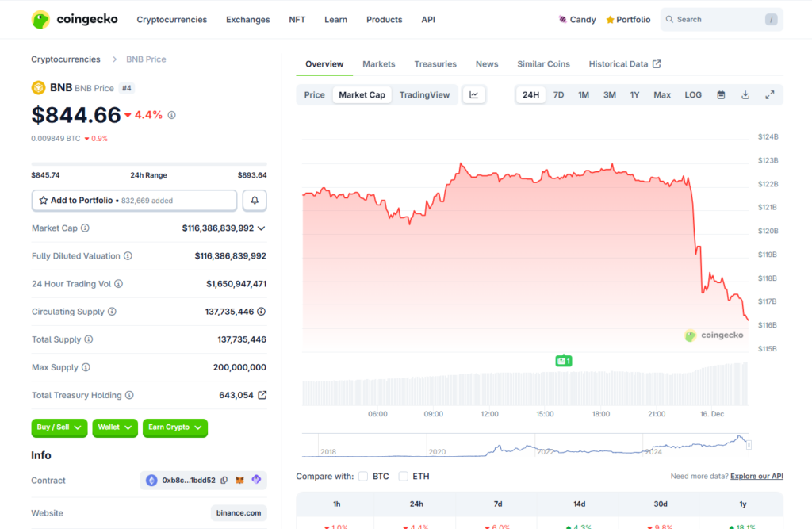Open the Exchanges menu

[x=247, y=20]
